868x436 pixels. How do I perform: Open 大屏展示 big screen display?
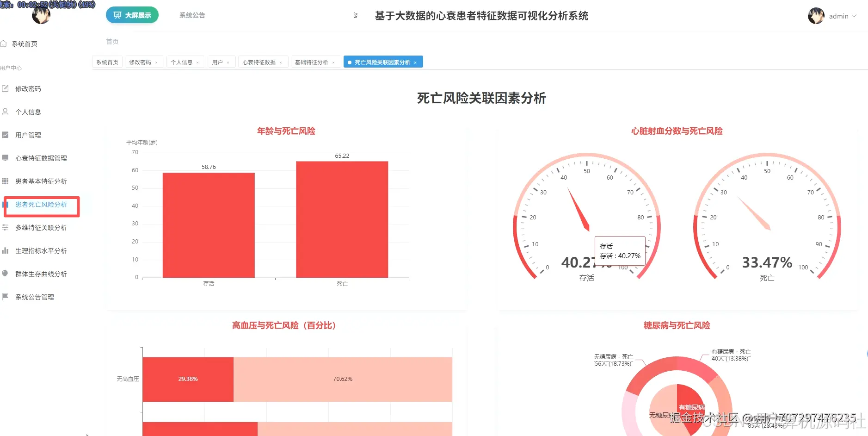click(132, 15)
